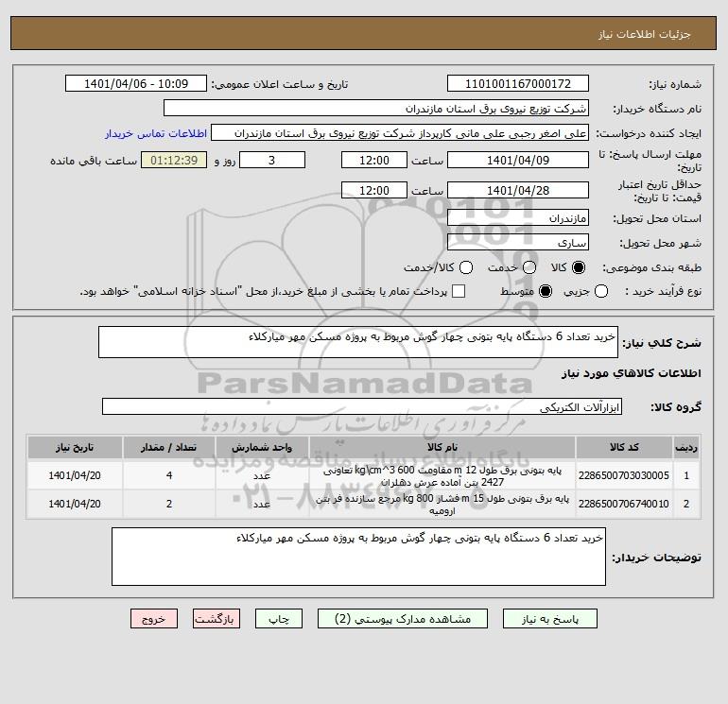This screenshot has height=704, width=728.
Task: Click the request creator name field
Action: pyautogui.click(x=400, y=133)
